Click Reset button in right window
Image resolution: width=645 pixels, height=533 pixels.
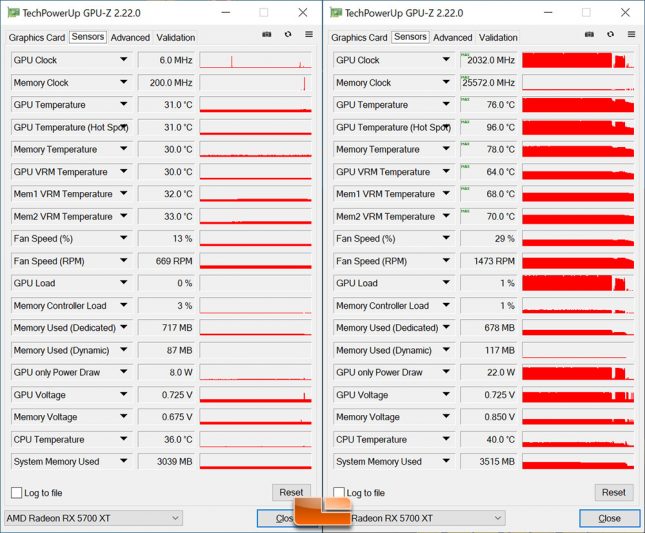[614, 492]
